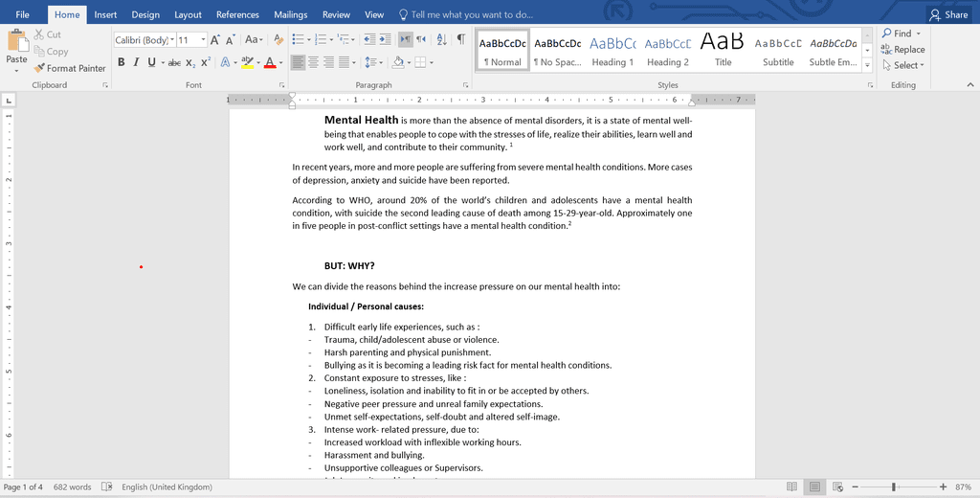This screenshot has width=980, height=498.
Task: Toggle left alignment
Action: [x=299, y=62]
